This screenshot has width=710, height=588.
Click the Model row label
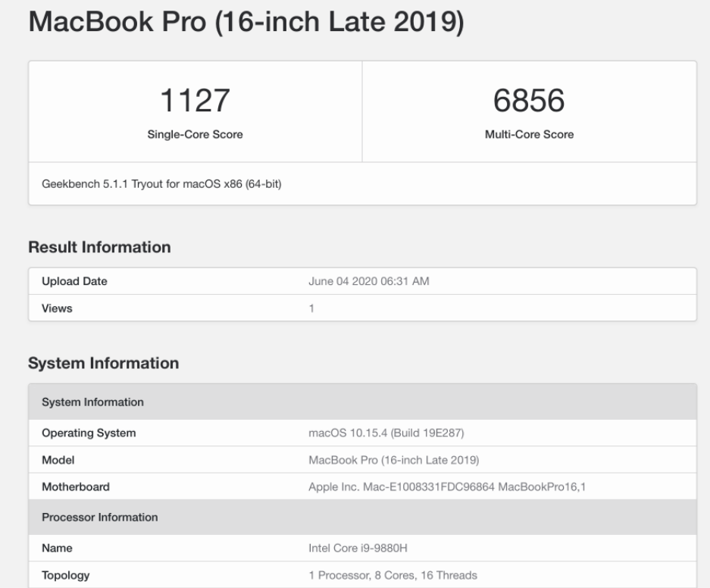tap(58, 460)
